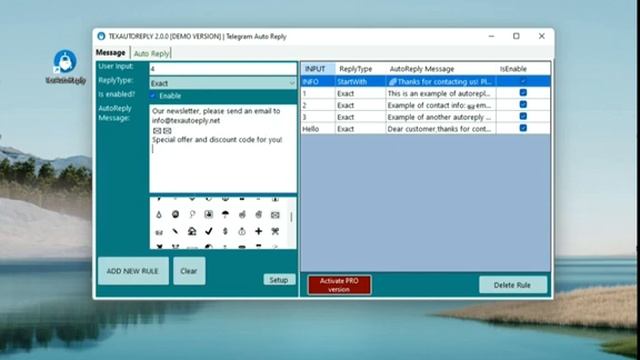This screenshot has width=640, height=360.
Task: Select 'Example of contact info' message cell
Action: tap(441, 105)
